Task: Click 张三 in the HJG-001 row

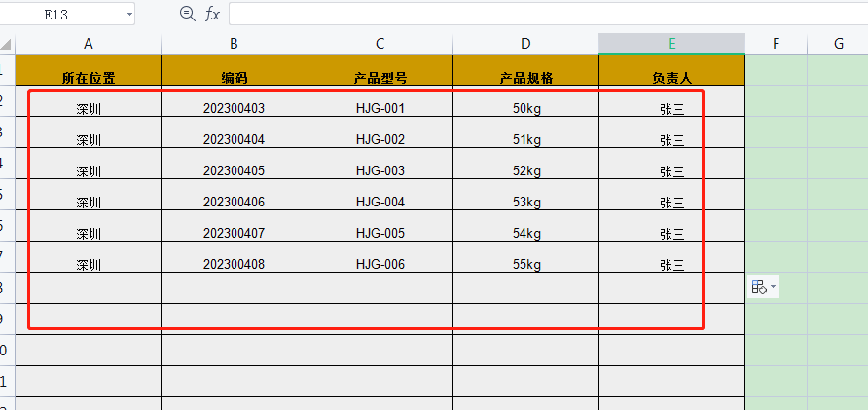Action: (x=671, y=108)
